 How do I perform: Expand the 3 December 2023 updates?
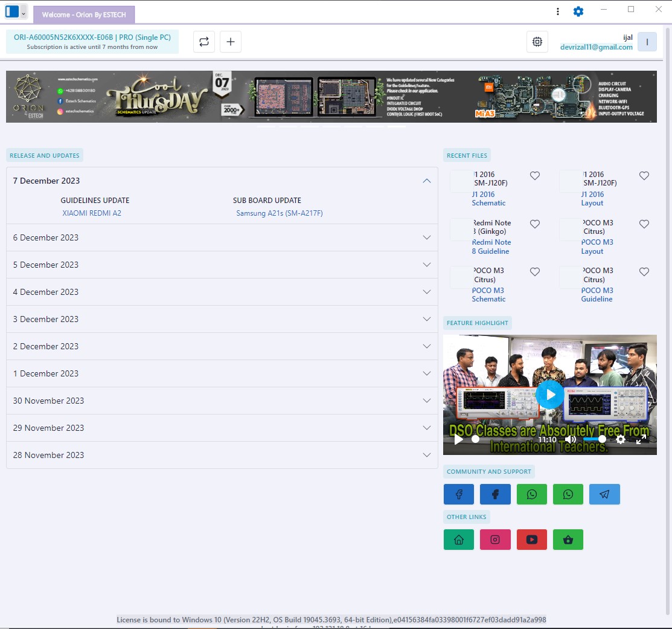click(222, 319)
